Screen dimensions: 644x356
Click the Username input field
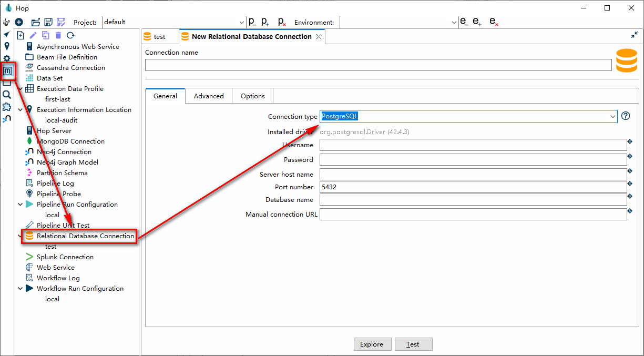(473, 145)
